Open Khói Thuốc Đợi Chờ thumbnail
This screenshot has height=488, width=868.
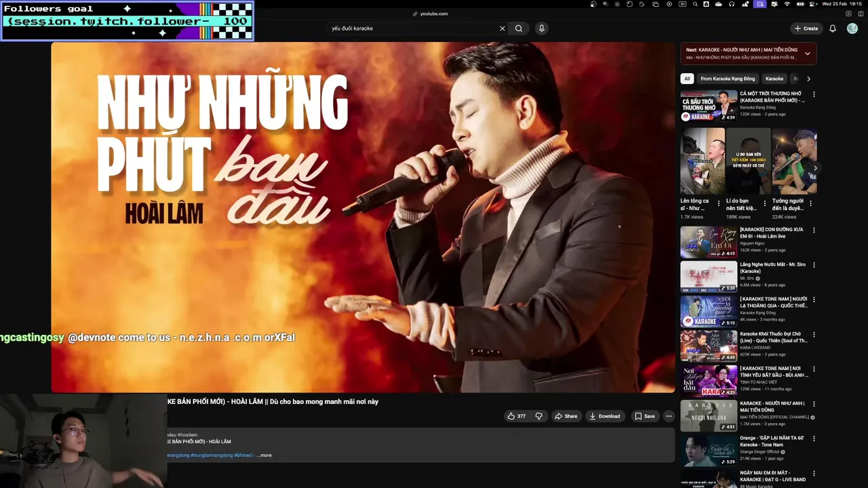[709, 346]
